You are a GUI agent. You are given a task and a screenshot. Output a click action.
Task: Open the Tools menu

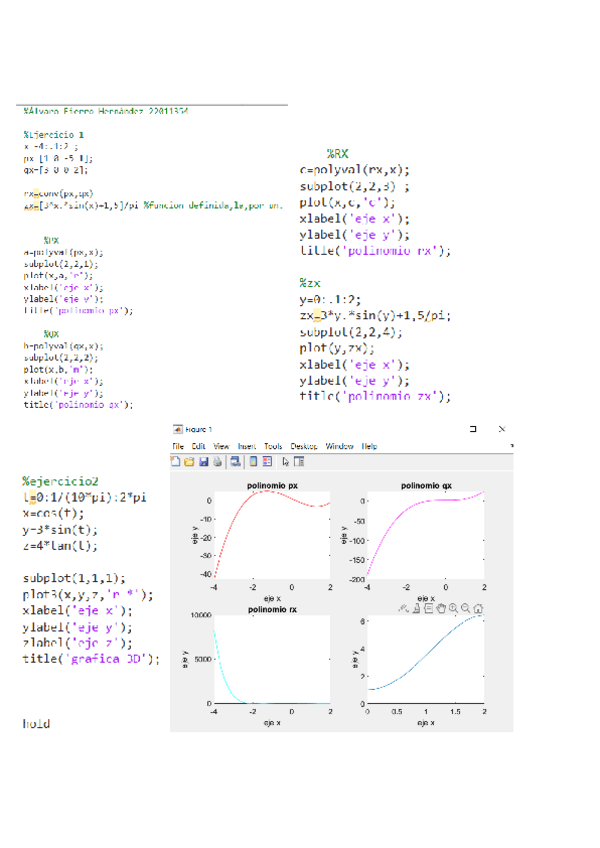(274, 446)
